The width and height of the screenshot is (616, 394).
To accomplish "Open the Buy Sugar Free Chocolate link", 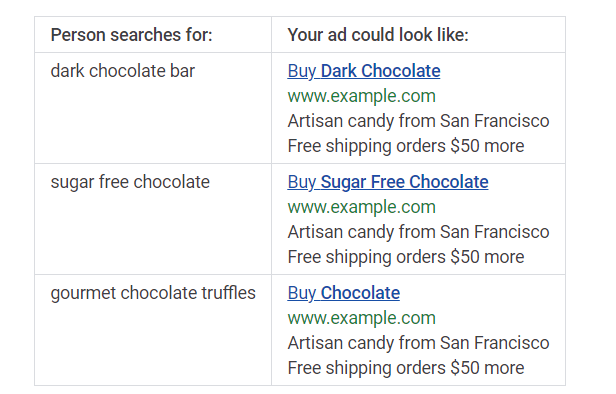I will [388, 182].
